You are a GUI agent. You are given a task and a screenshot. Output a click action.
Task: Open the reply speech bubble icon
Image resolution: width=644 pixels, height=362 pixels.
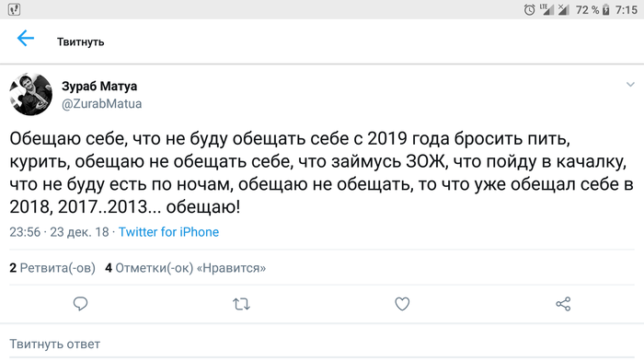click(x=81, y=304)
